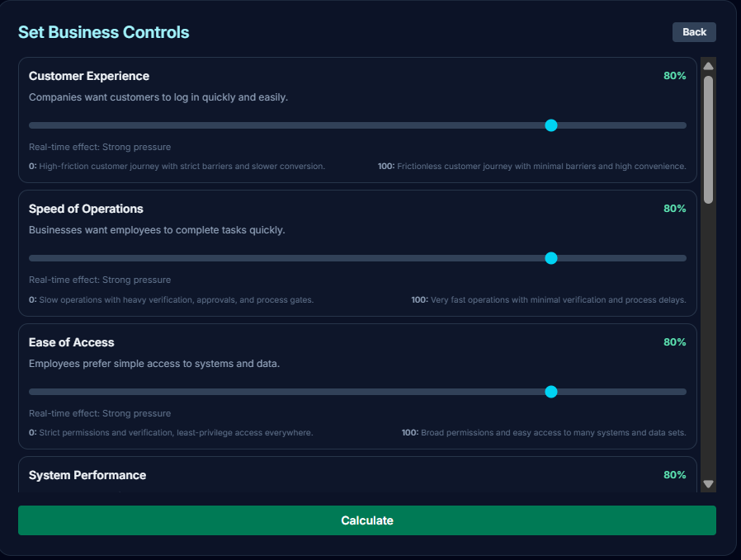The image size is (741, 560).
Task: Click the Ease of Access 80% value
Action: click(x=674, y=342)
